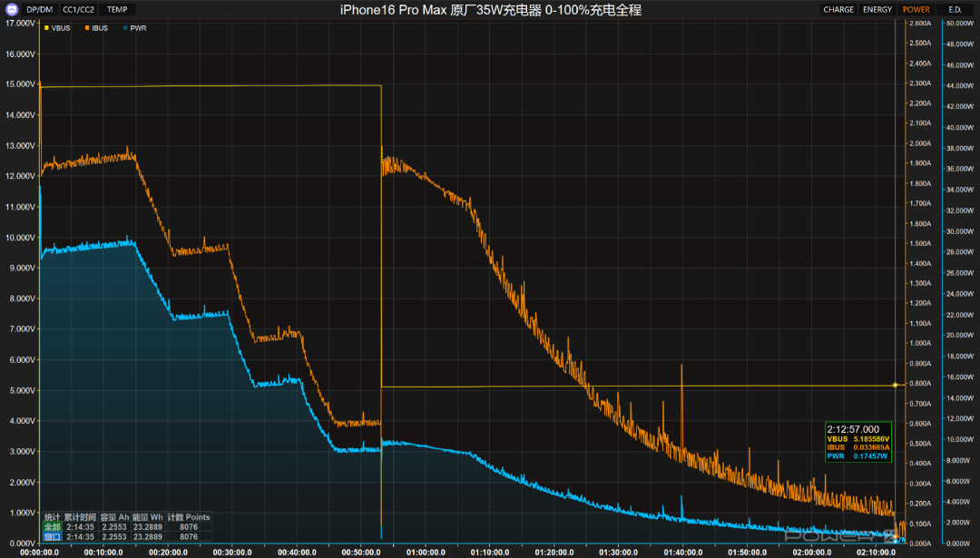980x558 pixels.
Task: Click the 累计时间 column header
Action: point(80,517)
